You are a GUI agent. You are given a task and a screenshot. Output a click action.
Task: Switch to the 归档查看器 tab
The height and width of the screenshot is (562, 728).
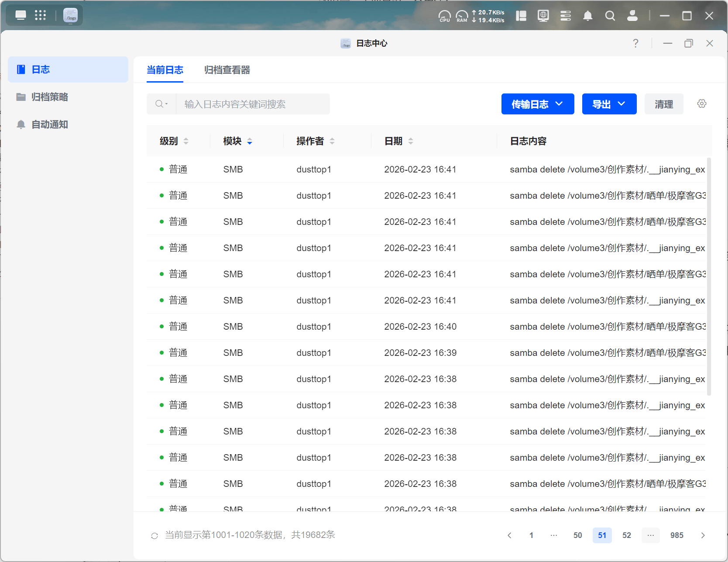(227, 70)
